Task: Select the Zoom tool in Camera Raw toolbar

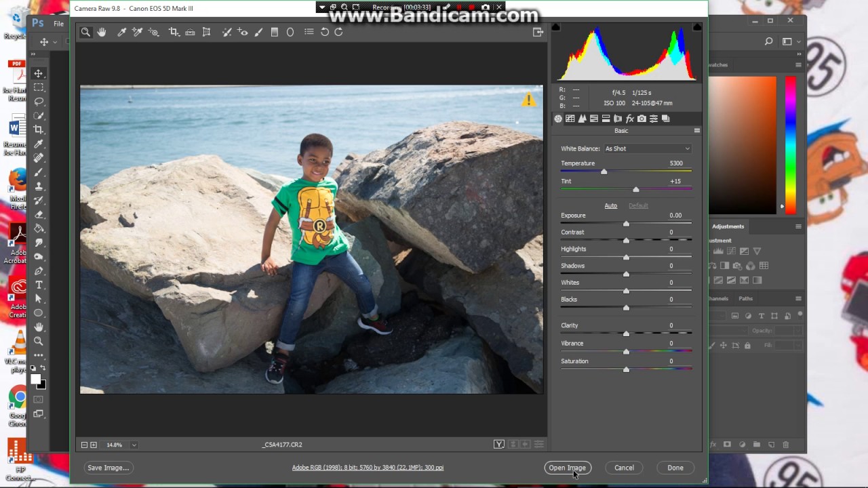Action: click(x=85, y=32)
